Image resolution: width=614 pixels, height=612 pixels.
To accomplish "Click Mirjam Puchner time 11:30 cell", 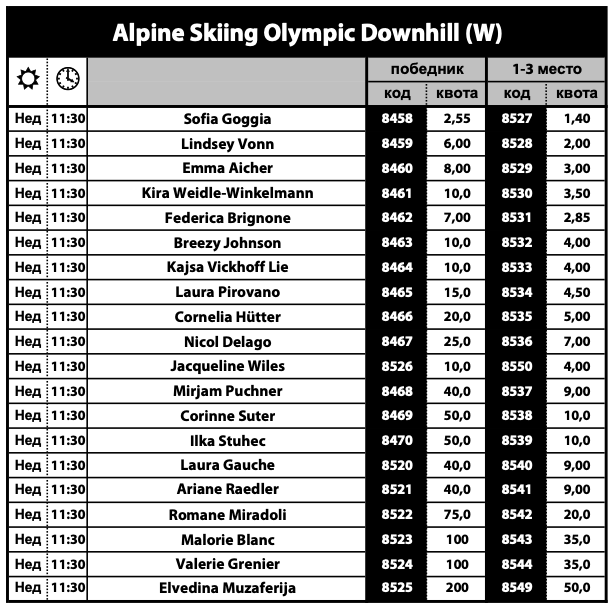I will click(68, 391).
